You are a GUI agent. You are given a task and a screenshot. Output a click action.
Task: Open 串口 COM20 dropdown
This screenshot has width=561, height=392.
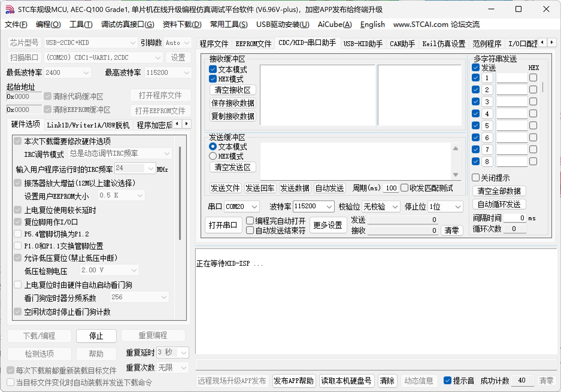click(x=242, y=206)
